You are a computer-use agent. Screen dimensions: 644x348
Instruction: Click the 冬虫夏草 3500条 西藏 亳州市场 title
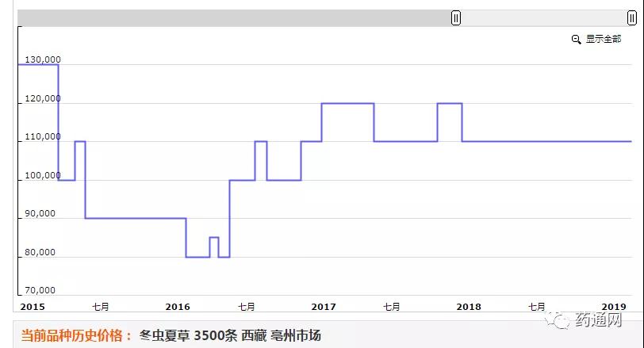pyautogui.click(x=230, y=335)
